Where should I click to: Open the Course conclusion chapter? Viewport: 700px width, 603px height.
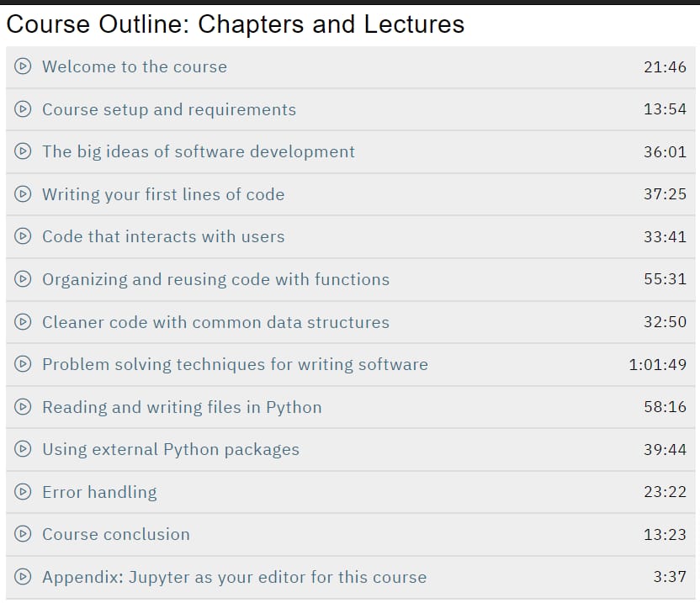116,534
